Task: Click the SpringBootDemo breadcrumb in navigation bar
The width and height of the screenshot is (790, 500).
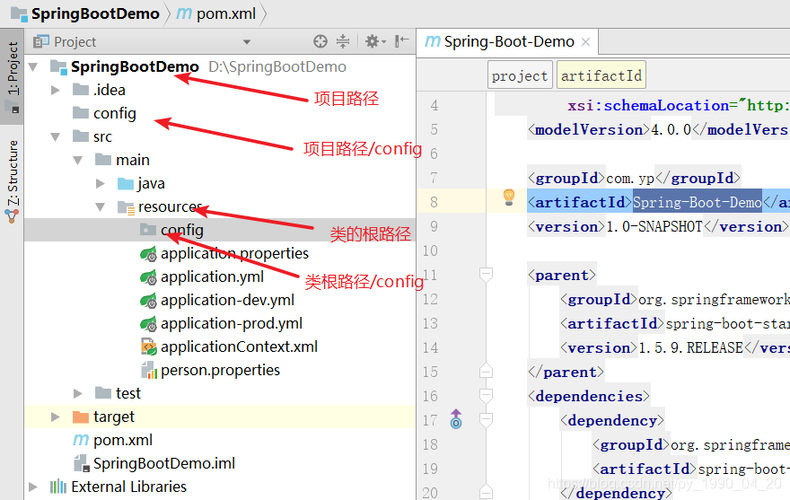Action: click(x=95, y=14)
